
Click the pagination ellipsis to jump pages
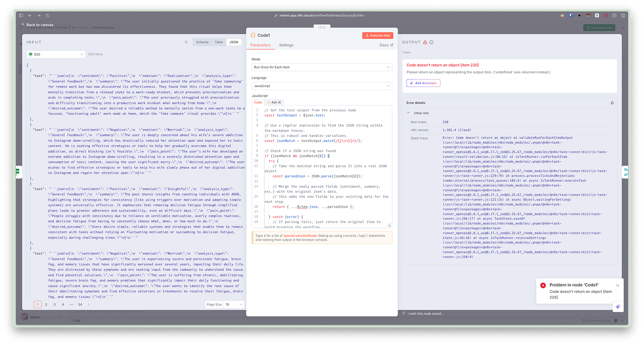click(71, 304)
